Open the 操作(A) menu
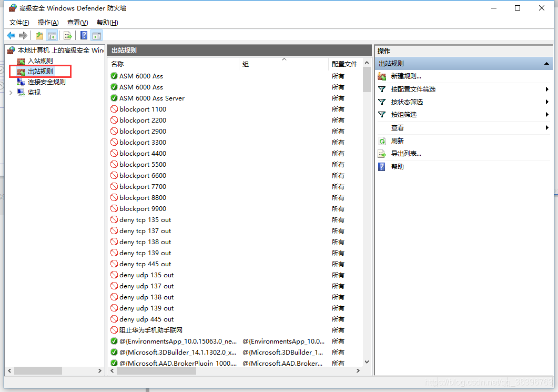558x392 pixels. click(48, 23)
